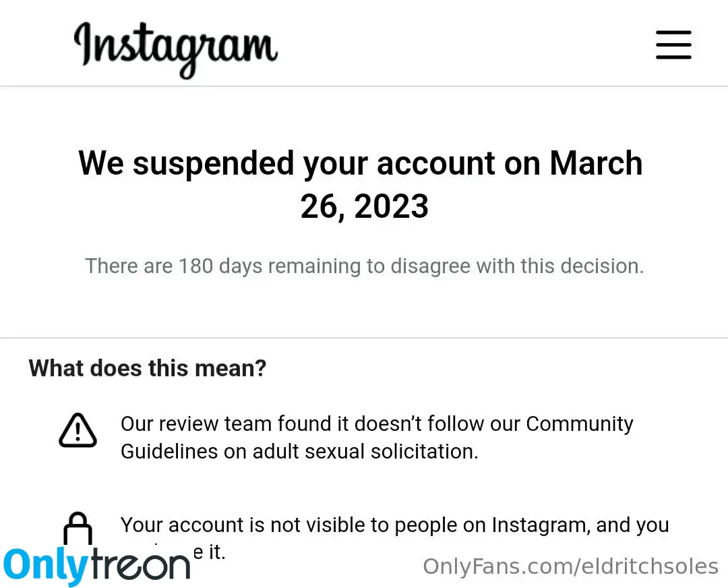Open the OnlyFans.com/eldritchsoles watermark link
This screenshot has height=588, width=728.
click(570, 566)
